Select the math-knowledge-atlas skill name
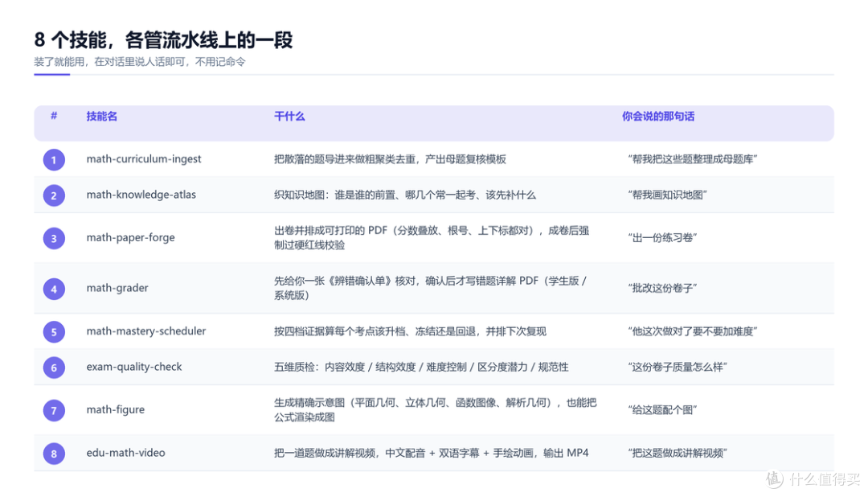The width and height of the screenshot is (868, 497). click(x=141, y=195)
